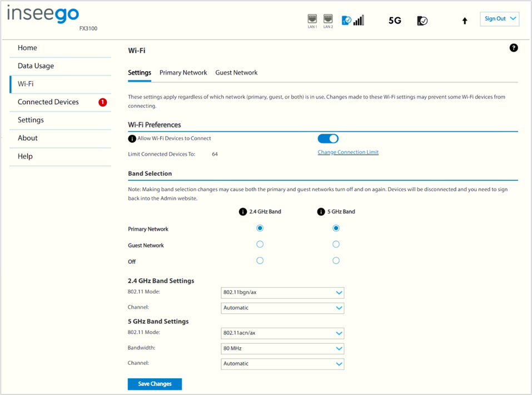This screenshot has width=532, height=395.
Task: Open 5 GHz 802.11 Mode dropdown
Action: [x=282, y=333]
